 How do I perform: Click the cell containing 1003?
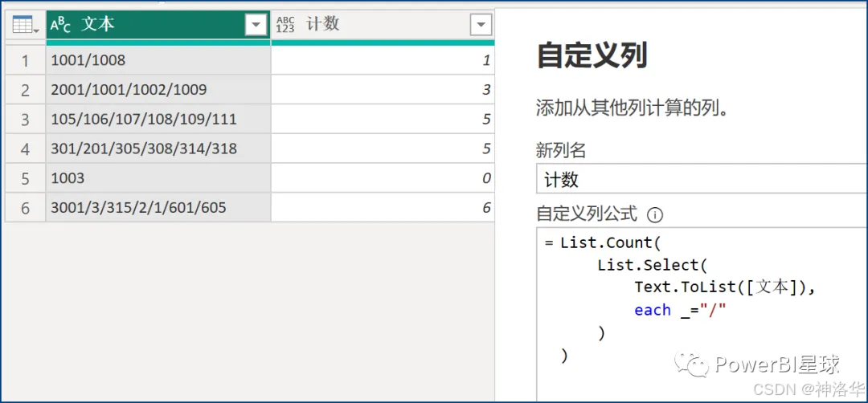pyautogui.click(x=158, y=178)
